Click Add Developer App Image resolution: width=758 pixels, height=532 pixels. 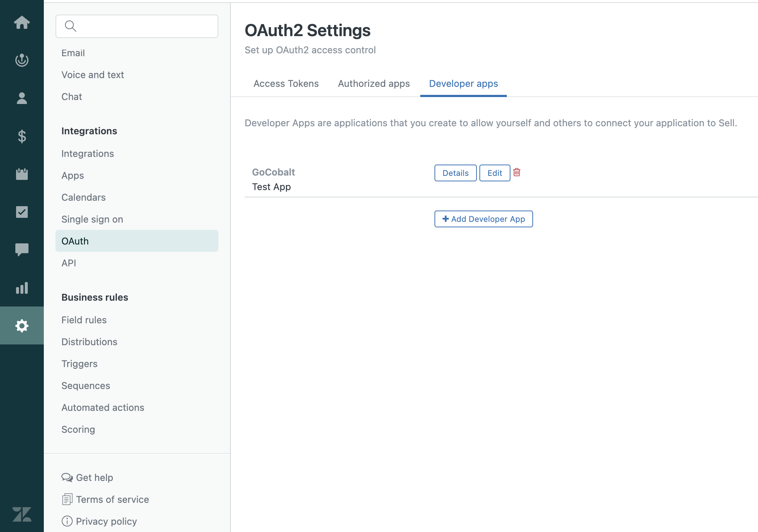[x=483, y=219]
